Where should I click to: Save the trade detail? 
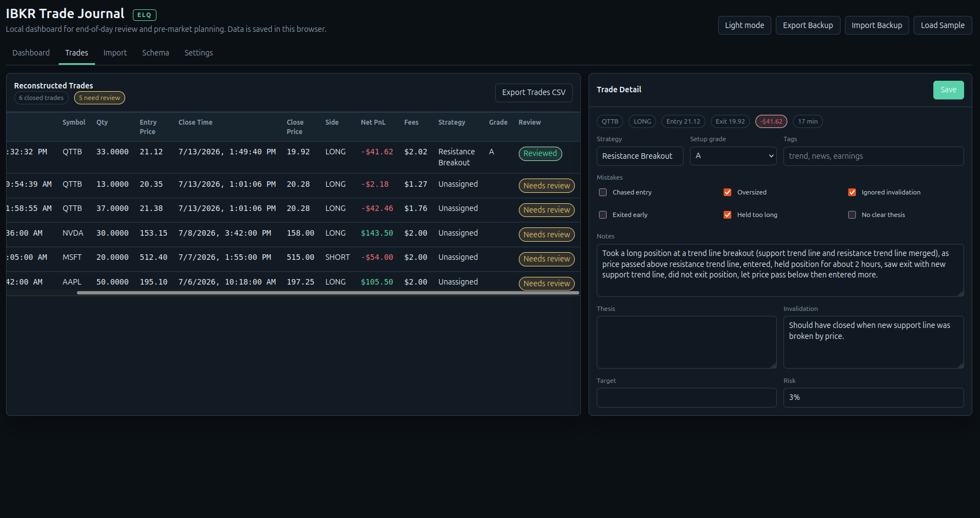[x=948, y=90]
